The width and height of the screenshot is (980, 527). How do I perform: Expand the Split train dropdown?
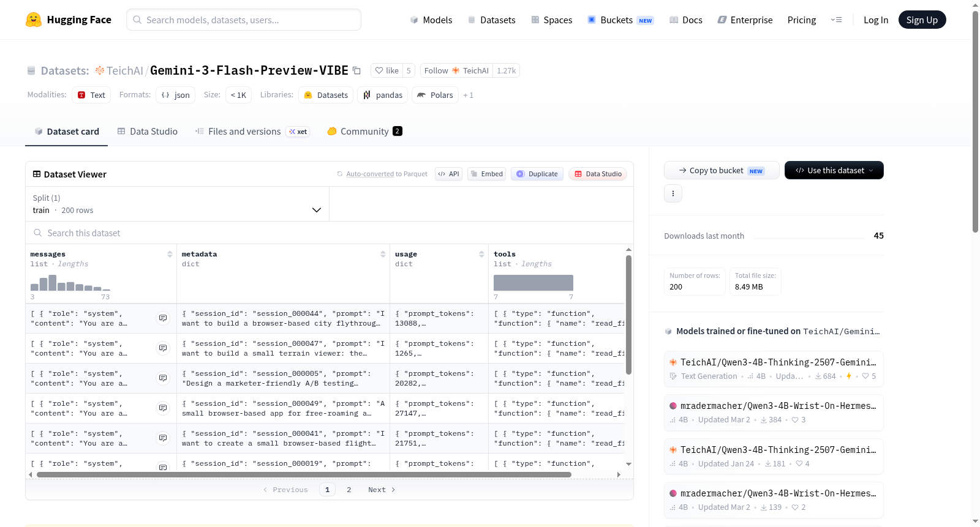point(177,204)
